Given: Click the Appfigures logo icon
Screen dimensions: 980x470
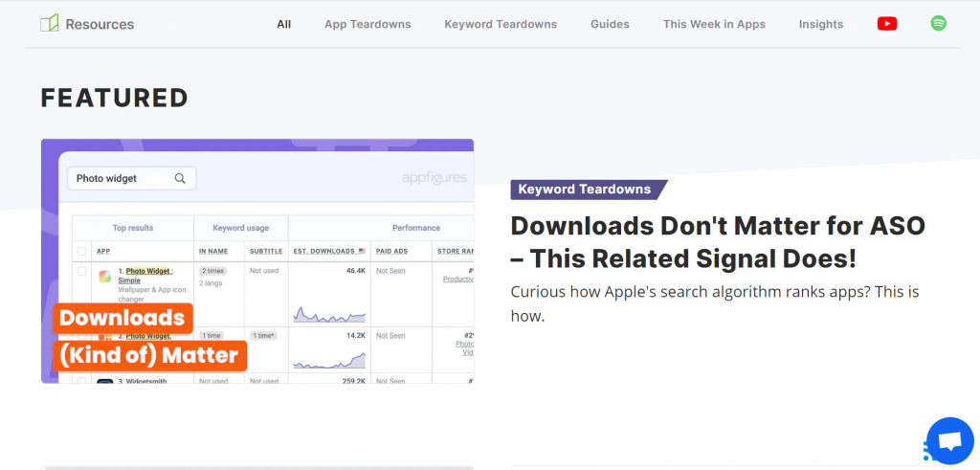Looking at the screenshot, I should pos(50,24).
